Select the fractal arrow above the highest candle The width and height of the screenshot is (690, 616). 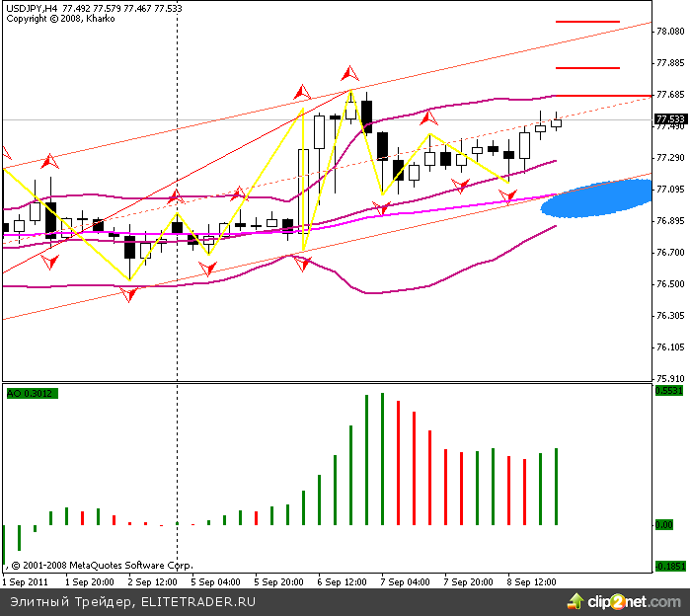point(350,74)
